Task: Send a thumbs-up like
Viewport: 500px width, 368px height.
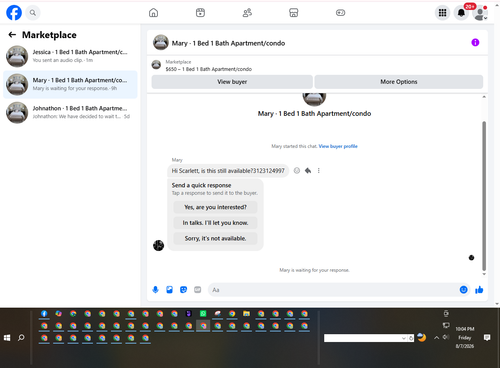Action: click(479, 290)
